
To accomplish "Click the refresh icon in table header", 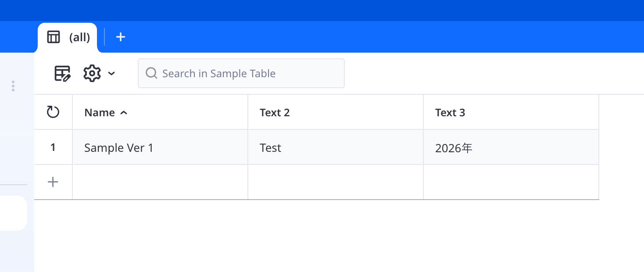I will pyautogui.click(x=53, y=112).
